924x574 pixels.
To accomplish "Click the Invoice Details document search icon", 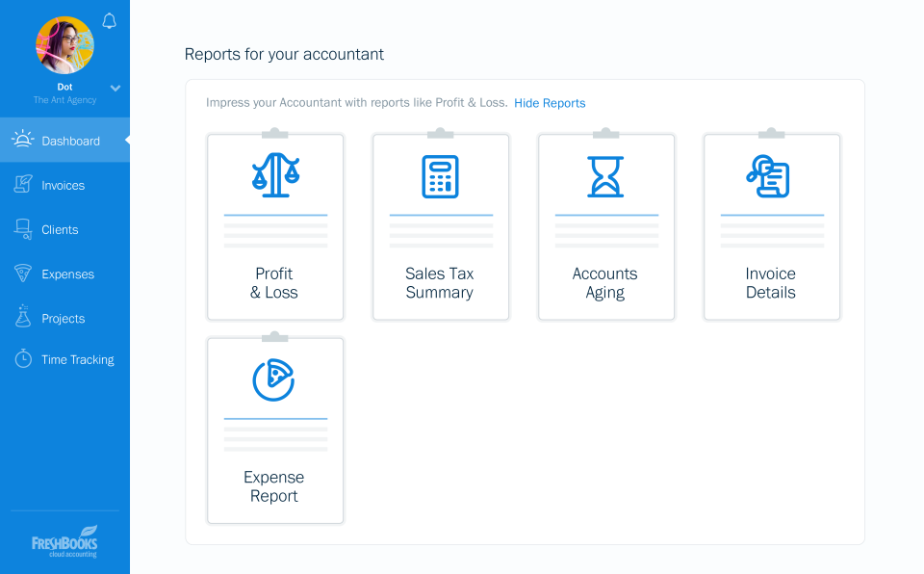I will [x=768, y=176].
